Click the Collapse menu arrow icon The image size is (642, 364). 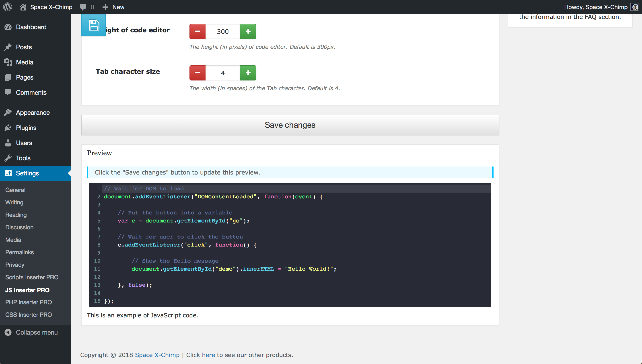point(8,332)
